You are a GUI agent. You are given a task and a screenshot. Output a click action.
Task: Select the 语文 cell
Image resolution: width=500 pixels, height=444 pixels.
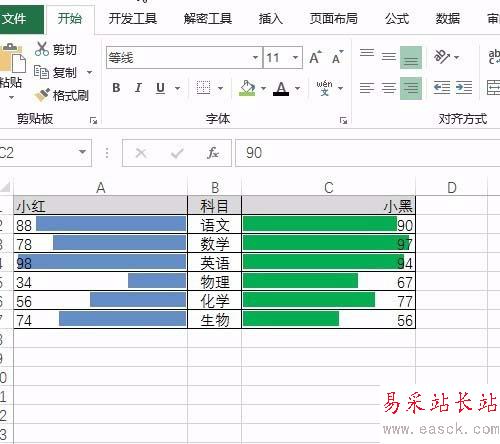[x=215, y=224]
